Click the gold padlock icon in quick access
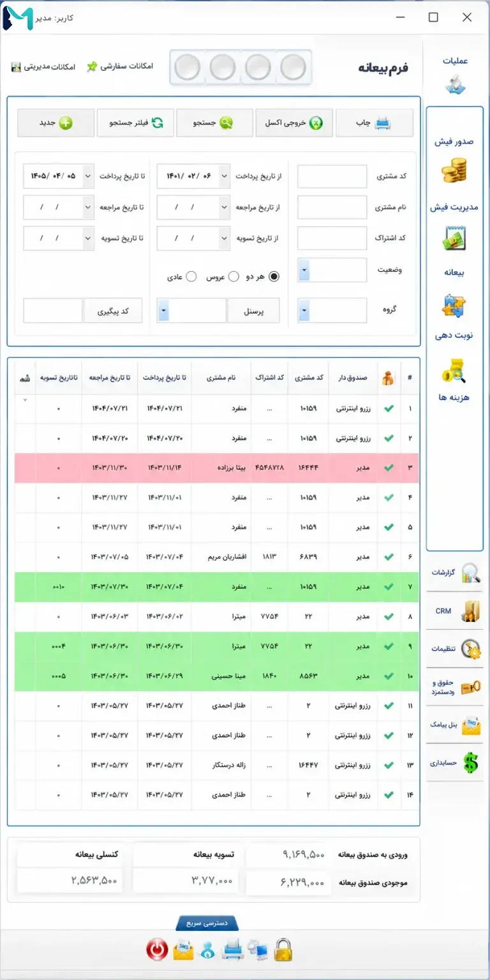The height and width of the screenshot is (980, 490). point(283,950)
